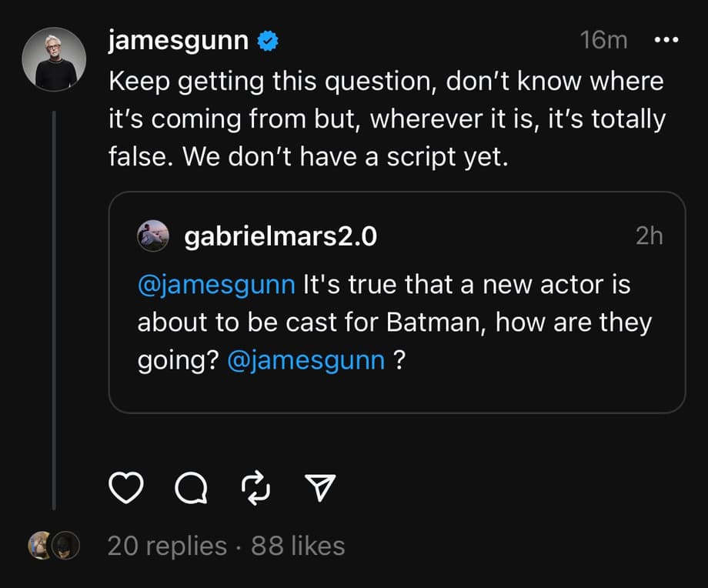Click the 16m post timestamp
708x588 pixels.
[x=604, y=41]
